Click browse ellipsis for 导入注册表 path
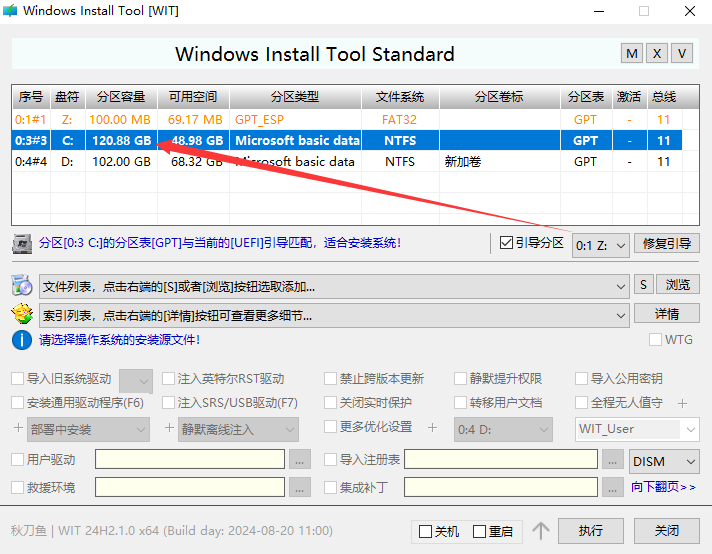Image resolution: width=712 pixels, height=554 pixels. click(x=613, y=459)
